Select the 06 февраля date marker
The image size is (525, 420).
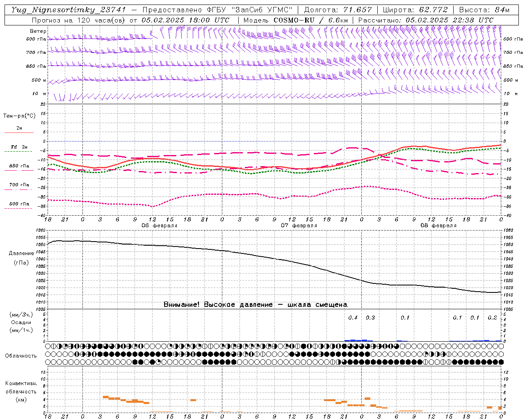[160, 226]
